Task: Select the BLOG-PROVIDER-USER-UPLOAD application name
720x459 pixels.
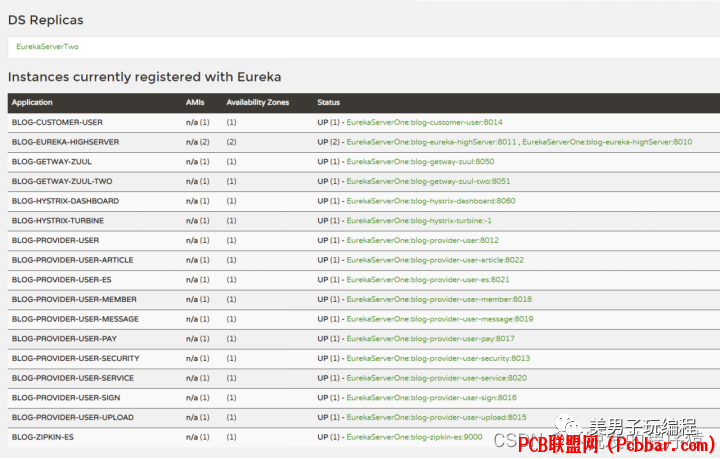Action: point(73,418)
